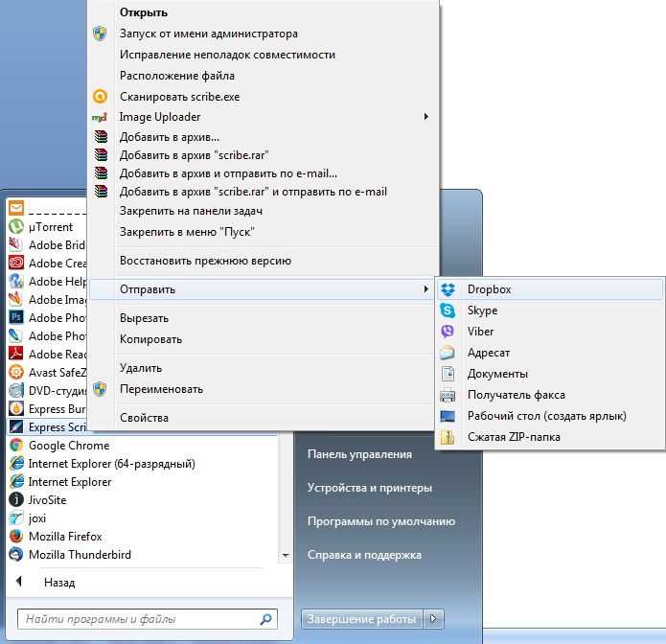Open Панель управления link

pos(359,454)
